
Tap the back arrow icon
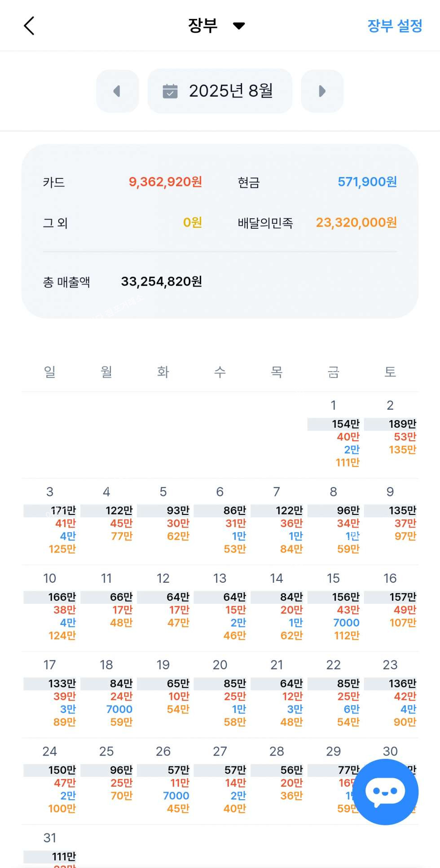tap(29, 26)
